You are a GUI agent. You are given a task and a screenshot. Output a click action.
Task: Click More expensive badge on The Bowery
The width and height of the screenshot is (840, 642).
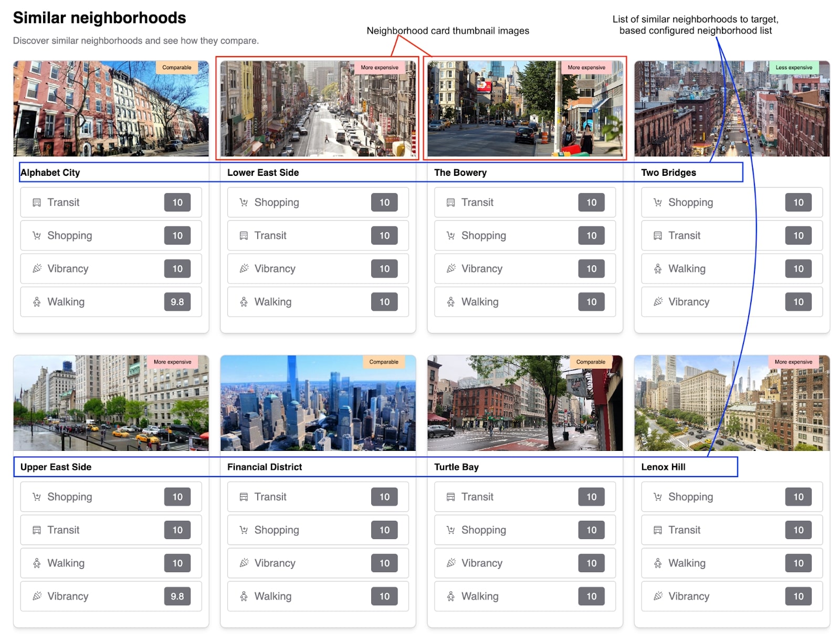[x=586, y=68]
